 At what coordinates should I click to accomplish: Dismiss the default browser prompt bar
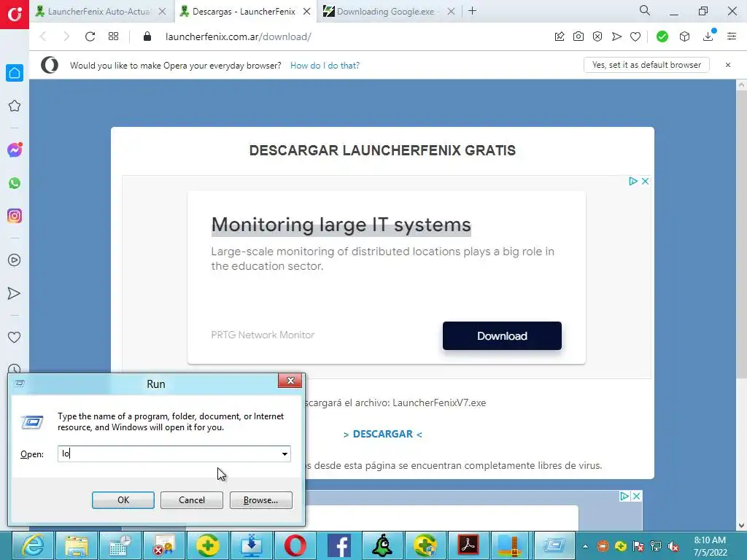point(727,65)
